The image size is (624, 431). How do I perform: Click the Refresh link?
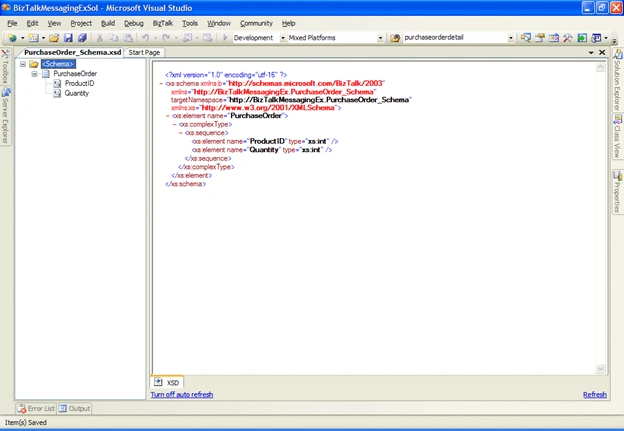(x=595, y=395)
